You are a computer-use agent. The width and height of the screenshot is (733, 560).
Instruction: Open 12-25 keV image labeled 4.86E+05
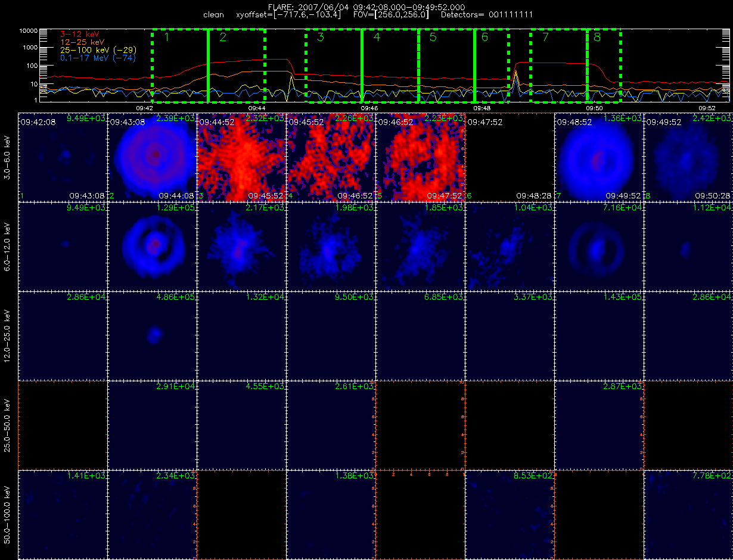pos(152,335)
